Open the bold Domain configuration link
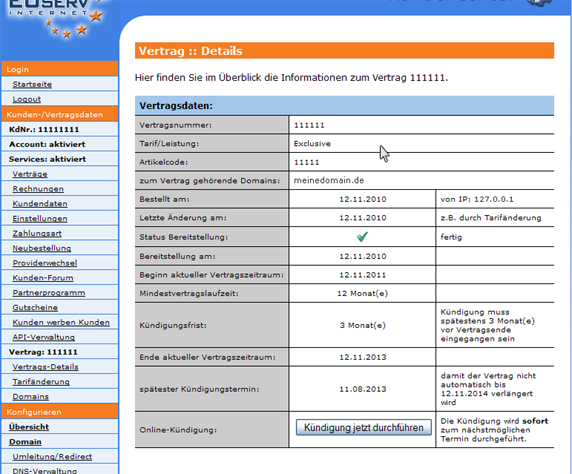The image size is (572, 474). click(x=25, y=442)
